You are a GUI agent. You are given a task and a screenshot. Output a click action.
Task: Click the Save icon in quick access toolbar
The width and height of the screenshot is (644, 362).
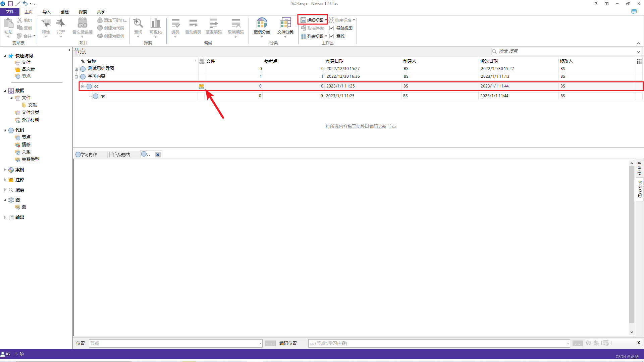10,4
